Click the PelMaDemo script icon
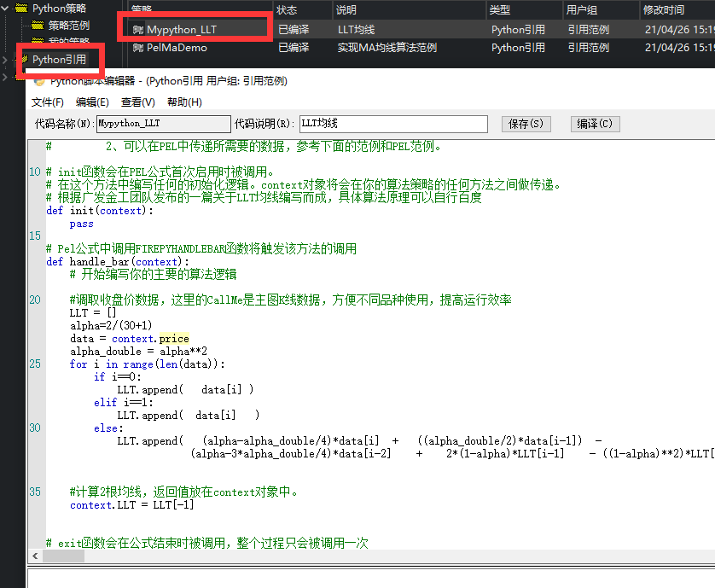715x588 pixels. 137,48
